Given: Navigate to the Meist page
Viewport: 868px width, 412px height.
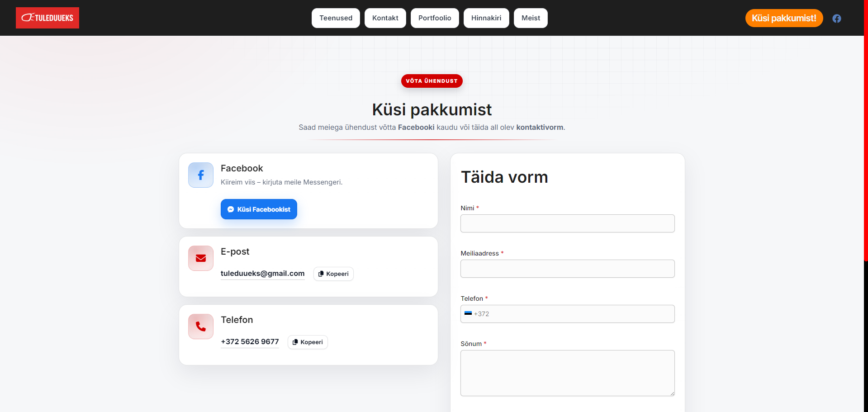Looking at the screenshot, I should coord(531,18).
